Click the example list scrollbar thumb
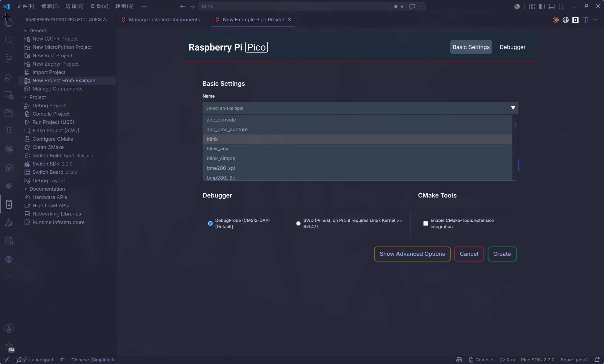The width and height of the screenshot is (604, 364). click(515, 125)
